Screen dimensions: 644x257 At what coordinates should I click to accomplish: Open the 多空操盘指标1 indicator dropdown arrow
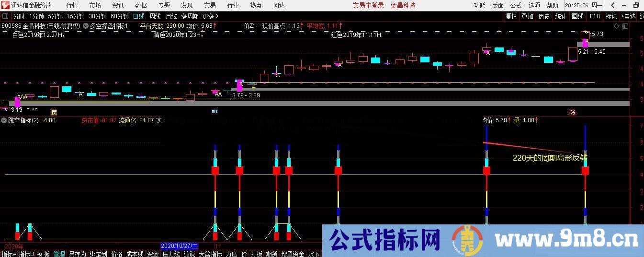[86, 26]
